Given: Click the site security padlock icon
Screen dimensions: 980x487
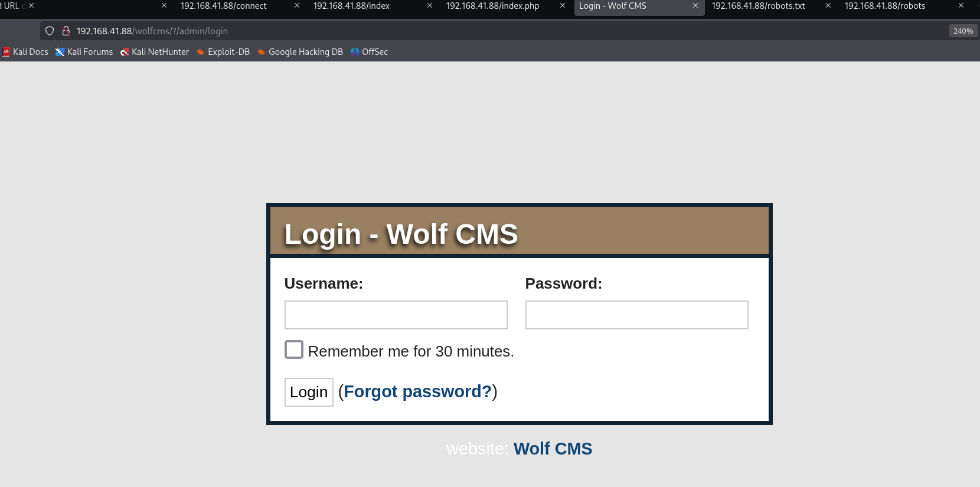Looking at the screenshot, I should 66,31.
